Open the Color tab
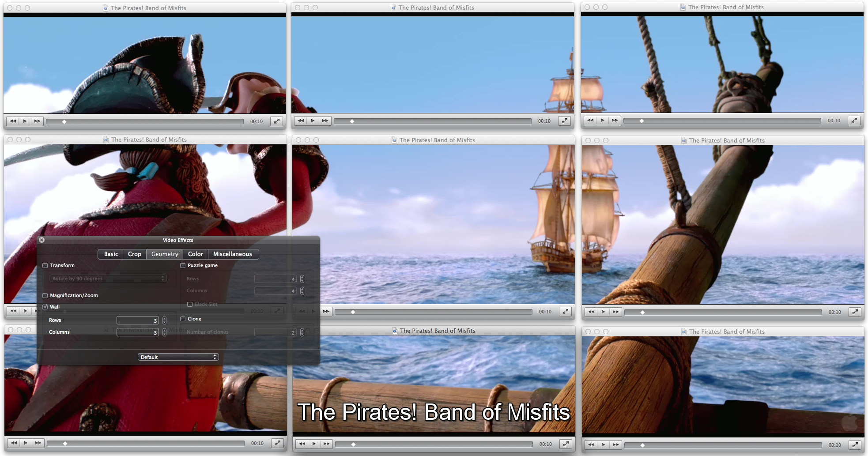 click(x=196, y=254)
